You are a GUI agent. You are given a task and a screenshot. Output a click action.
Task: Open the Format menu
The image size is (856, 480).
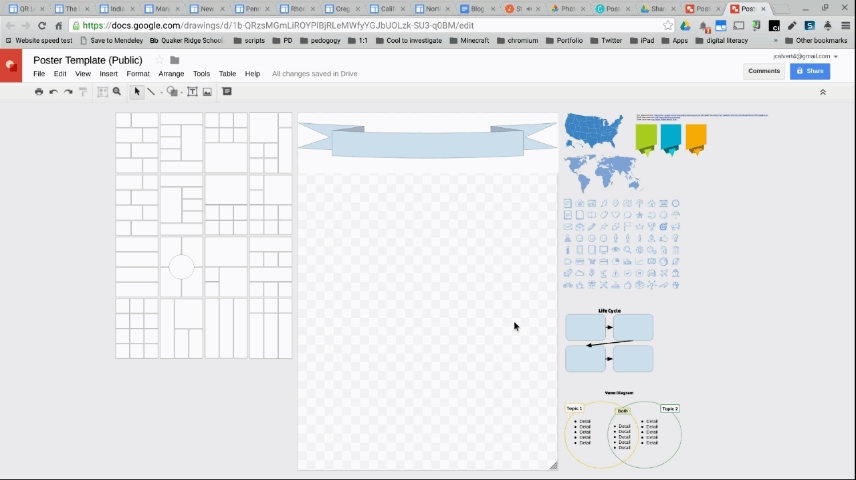138,74
